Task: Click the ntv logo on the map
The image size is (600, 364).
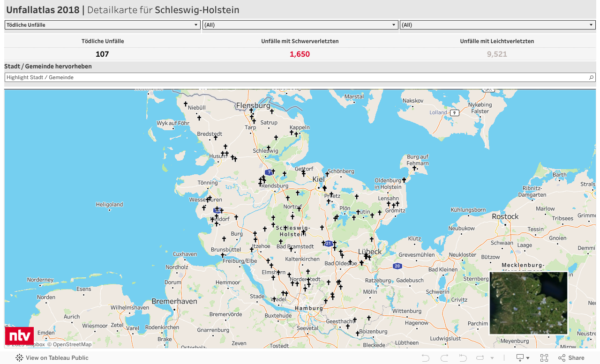Action: coord(19,336)
